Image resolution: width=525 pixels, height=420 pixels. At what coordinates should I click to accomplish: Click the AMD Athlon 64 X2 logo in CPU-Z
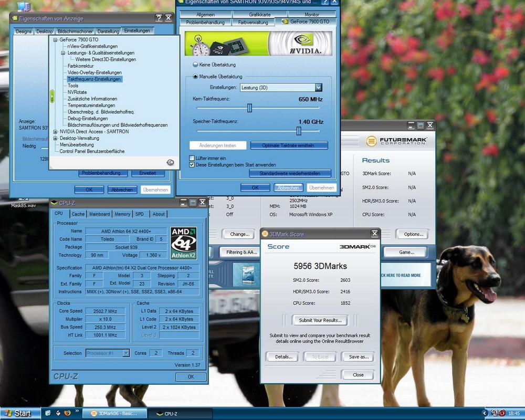click(183, 243)
